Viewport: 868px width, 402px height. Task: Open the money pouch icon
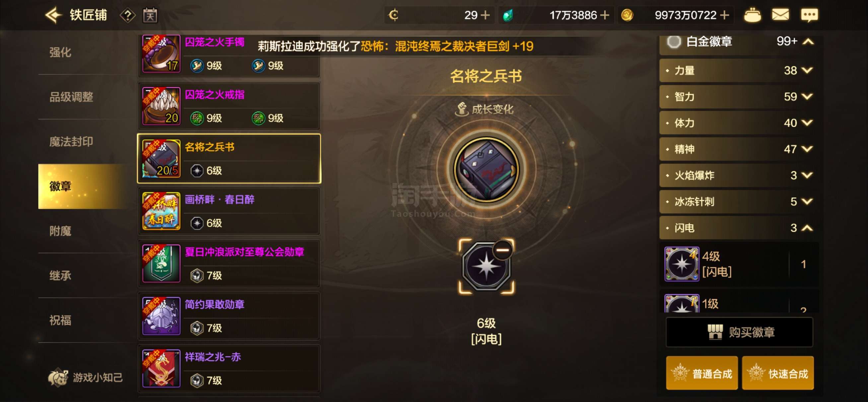[752, 15]
